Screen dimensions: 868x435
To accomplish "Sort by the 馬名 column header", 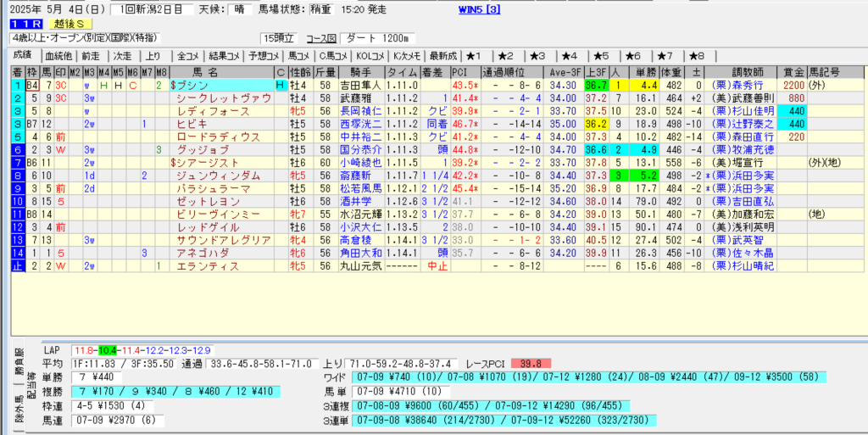I will pyautogui.click(x=222, y=72).
